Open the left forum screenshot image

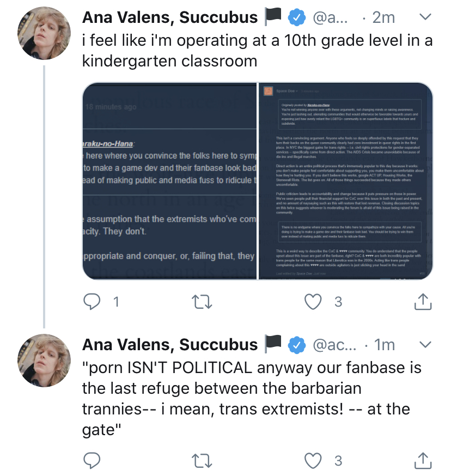click(x=169, y=181)
